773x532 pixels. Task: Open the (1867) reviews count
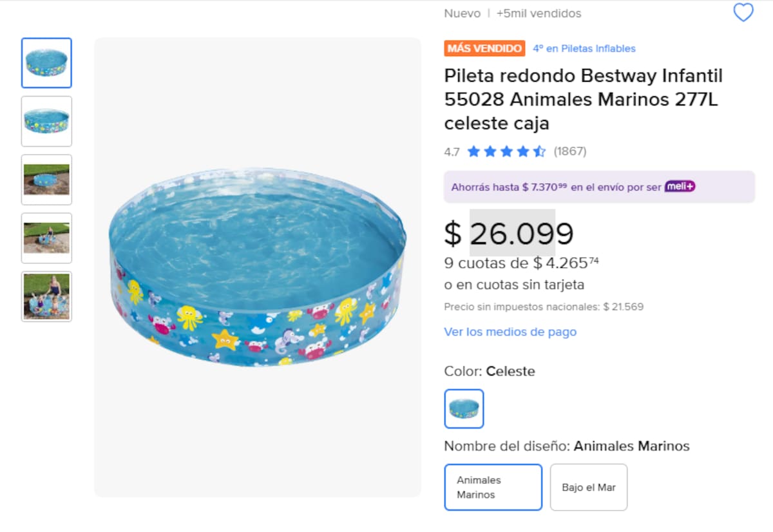(570, 151)
